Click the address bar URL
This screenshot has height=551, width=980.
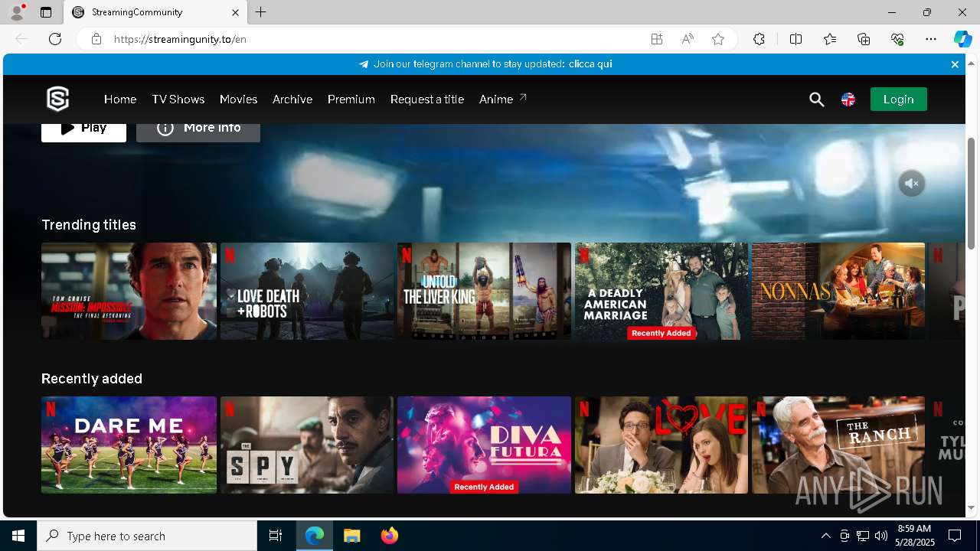(180, 39)
